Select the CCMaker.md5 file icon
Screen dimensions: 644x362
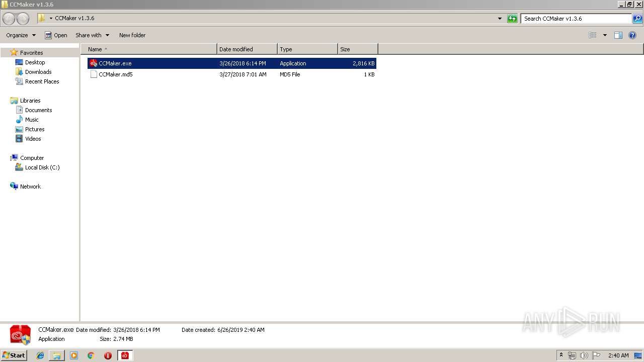[x=94, y=74]
